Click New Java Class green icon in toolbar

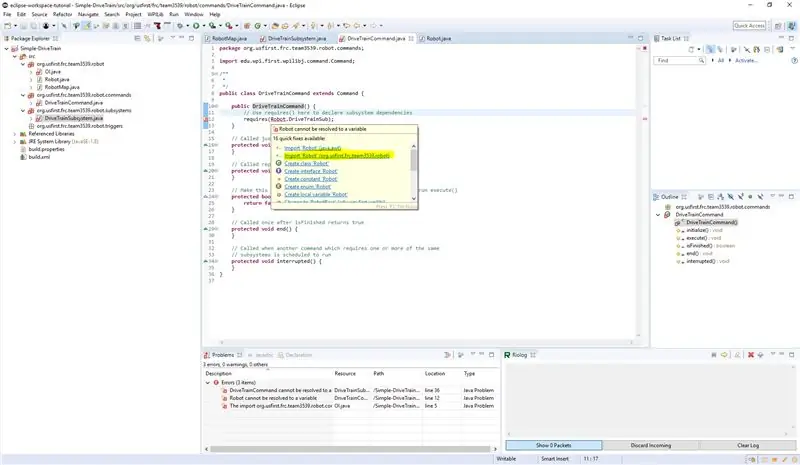tap(258, 26)
